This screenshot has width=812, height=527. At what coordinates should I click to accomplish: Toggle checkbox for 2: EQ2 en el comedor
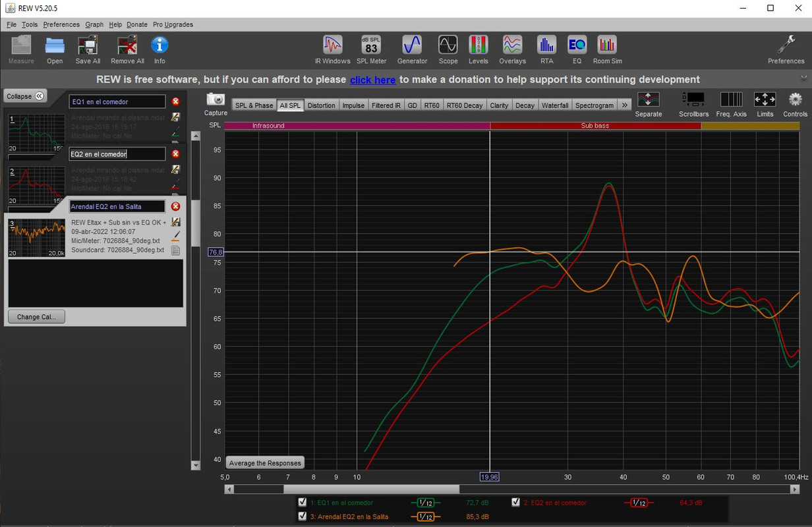coord(516,502)
